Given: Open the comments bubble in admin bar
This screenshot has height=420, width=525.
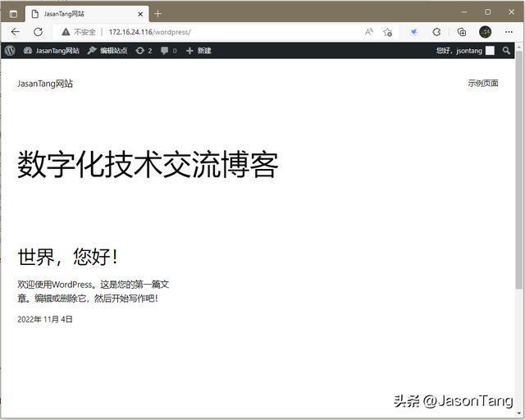Looking at the screenshot, I should point(168,51).
